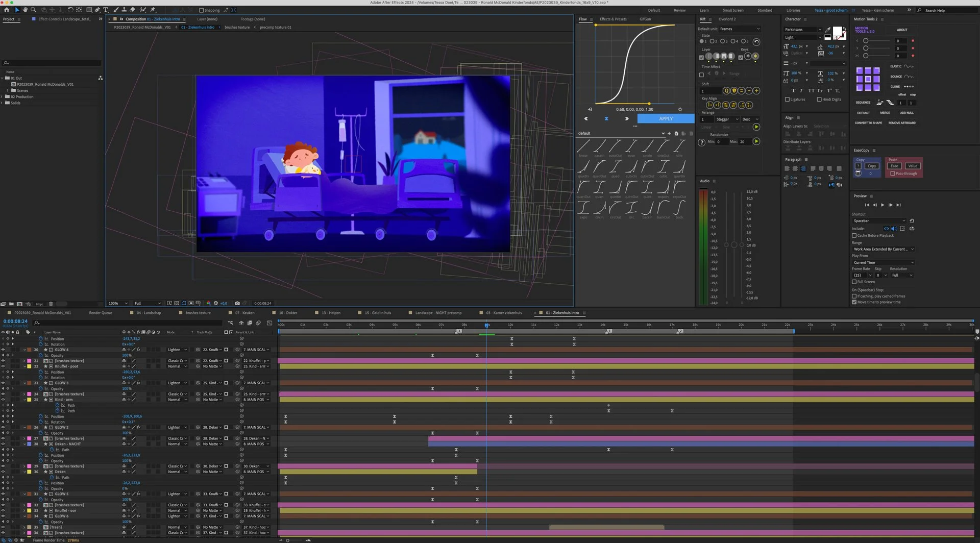Open the Rift Default unit Frames dropdown
980x543 pixels.
coord(740,29)
